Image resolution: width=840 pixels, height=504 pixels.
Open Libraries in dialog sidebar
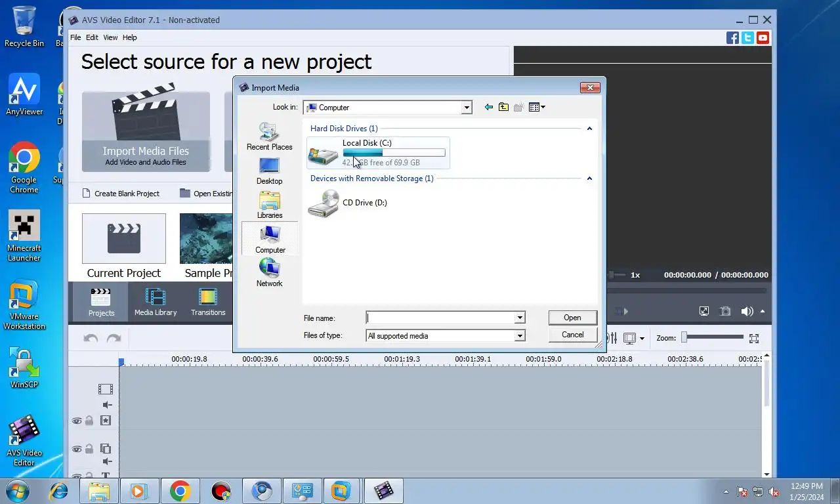click(269, 205)
